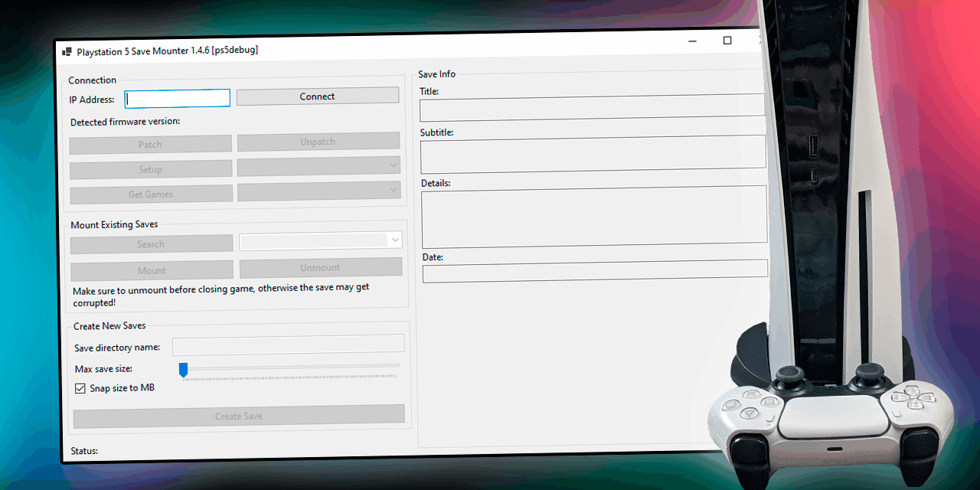This screenshot has width=980, height=490.
Task: Click the Setup button
Action: tap(151, 169)
